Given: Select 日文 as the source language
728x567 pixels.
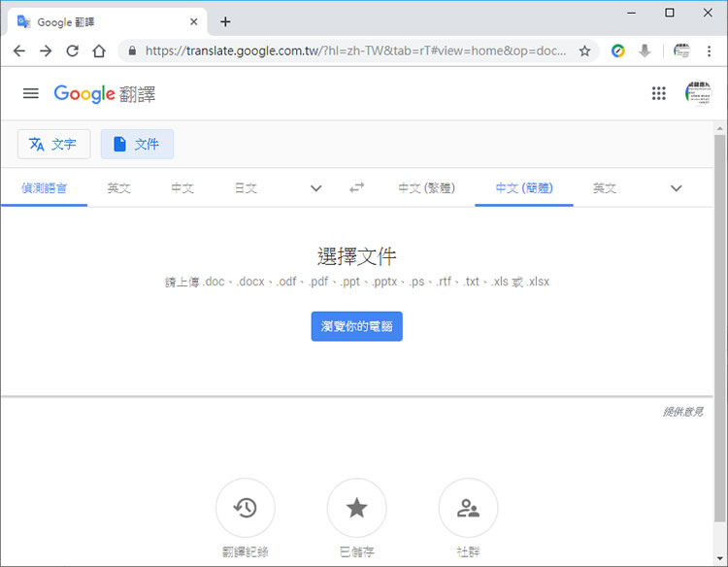Looking at the screenshot, I should pyautogui.click(x=246, y=188).
